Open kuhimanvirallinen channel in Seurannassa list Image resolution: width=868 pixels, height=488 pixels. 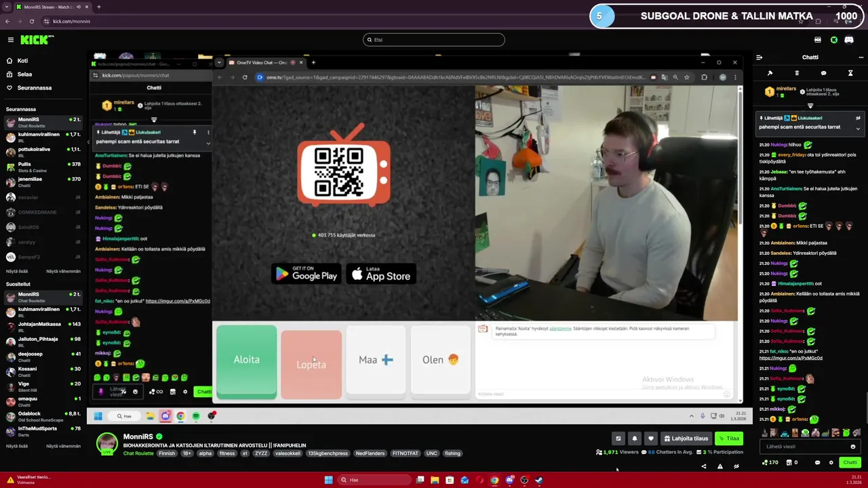point(43,136)
